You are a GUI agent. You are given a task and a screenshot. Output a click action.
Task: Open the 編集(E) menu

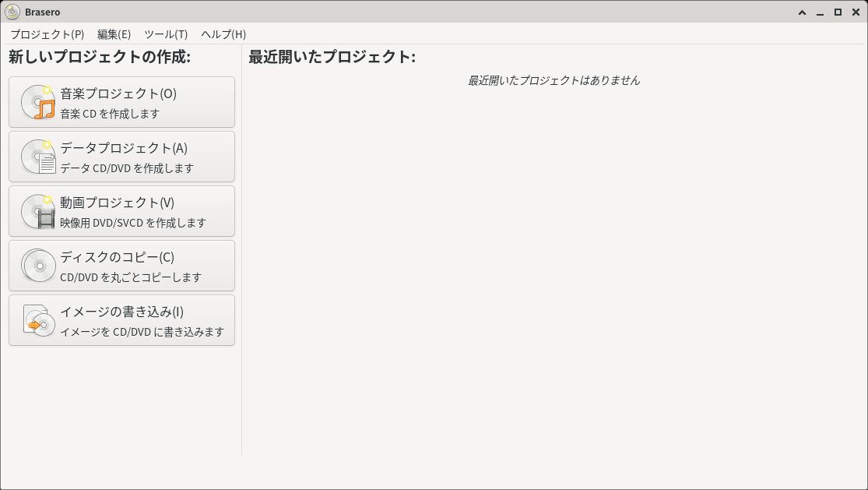[x=114, y=34]
